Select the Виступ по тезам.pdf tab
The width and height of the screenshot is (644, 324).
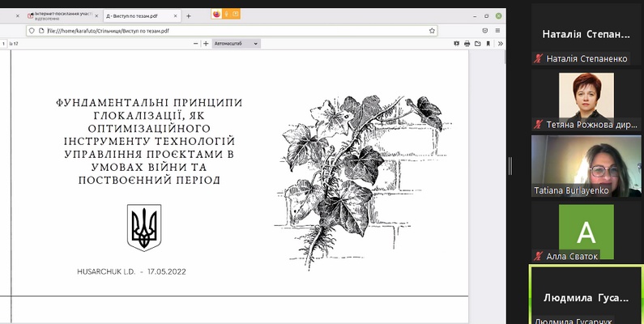click(138, 15)
